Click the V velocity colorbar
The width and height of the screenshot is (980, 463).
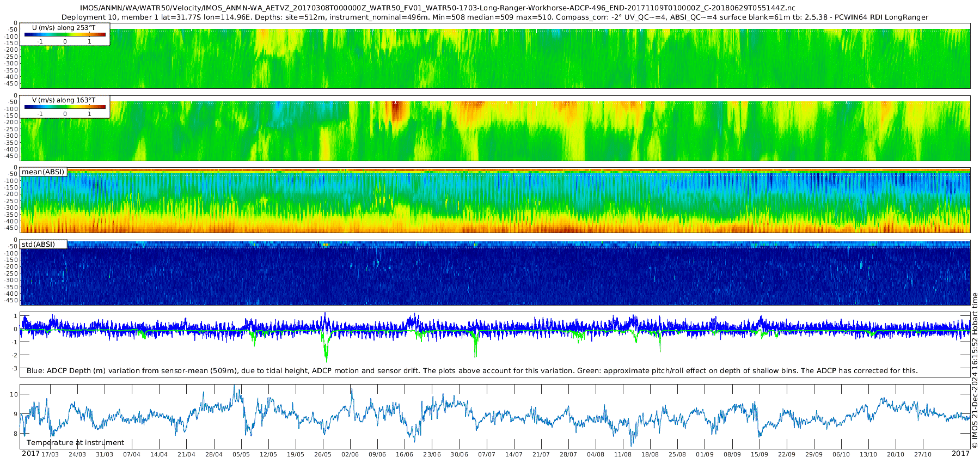pyautogui.click(x=65, y=107)
